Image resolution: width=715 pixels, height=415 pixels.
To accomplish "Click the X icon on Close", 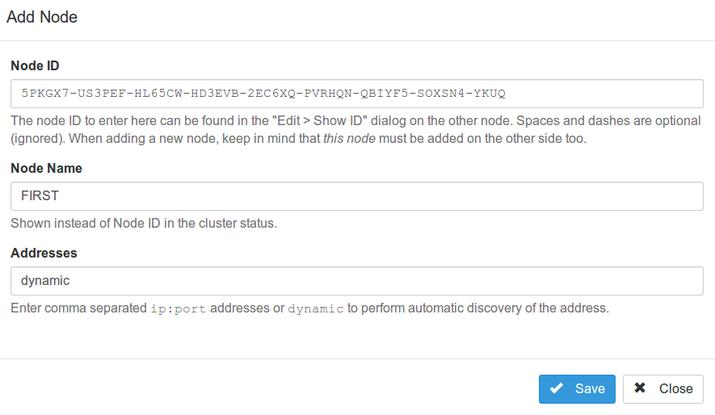I will [640, 388].
